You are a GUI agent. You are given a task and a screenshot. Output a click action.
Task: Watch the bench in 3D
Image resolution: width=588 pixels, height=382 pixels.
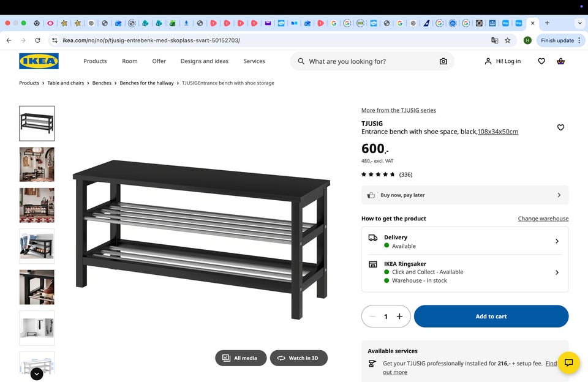click(299, 358)
